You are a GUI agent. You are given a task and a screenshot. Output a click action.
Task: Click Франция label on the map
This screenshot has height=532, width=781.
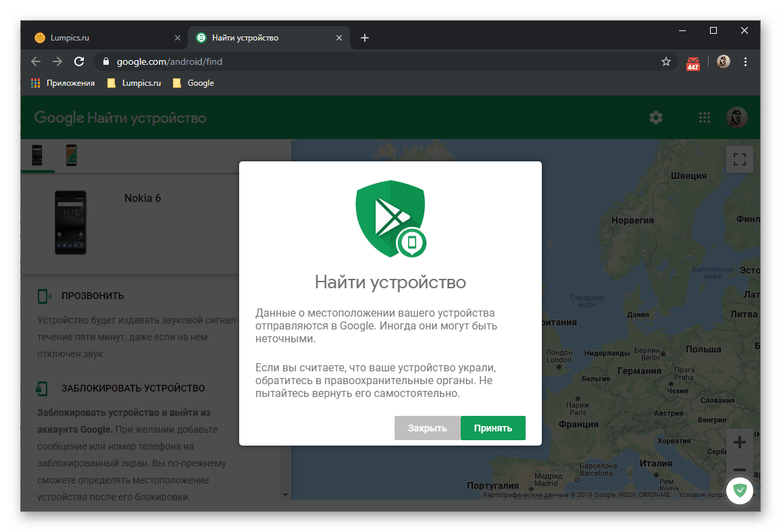tap(578, 424)
